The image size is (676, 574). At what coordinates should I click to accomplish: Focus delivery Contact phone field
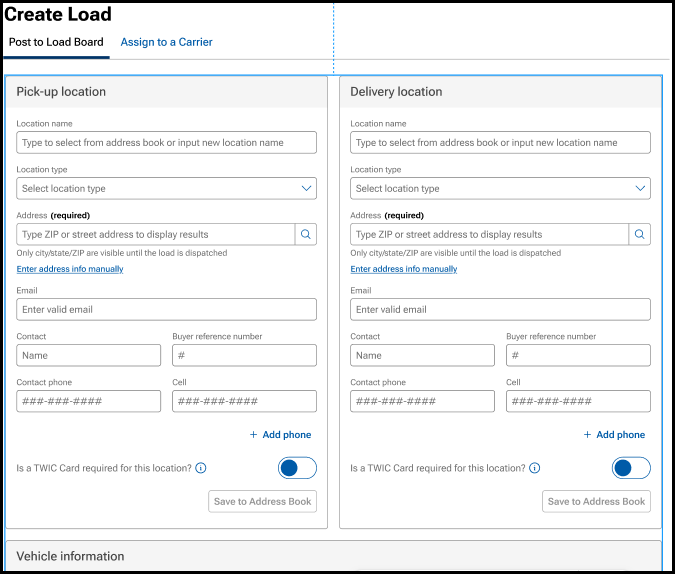click(x=422, y=401)
